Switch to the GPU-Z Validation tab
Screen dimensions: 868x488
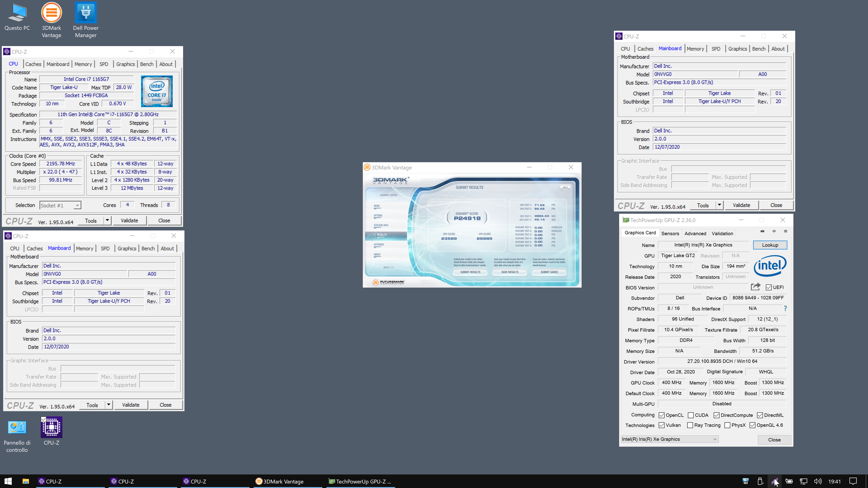point(722,233)
